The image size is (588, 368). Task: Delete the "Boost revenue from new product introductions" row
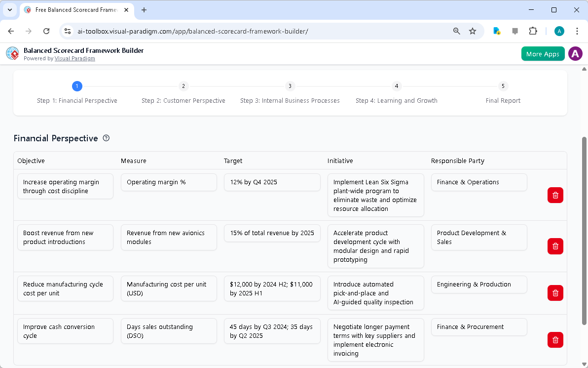tap(555, 246)
